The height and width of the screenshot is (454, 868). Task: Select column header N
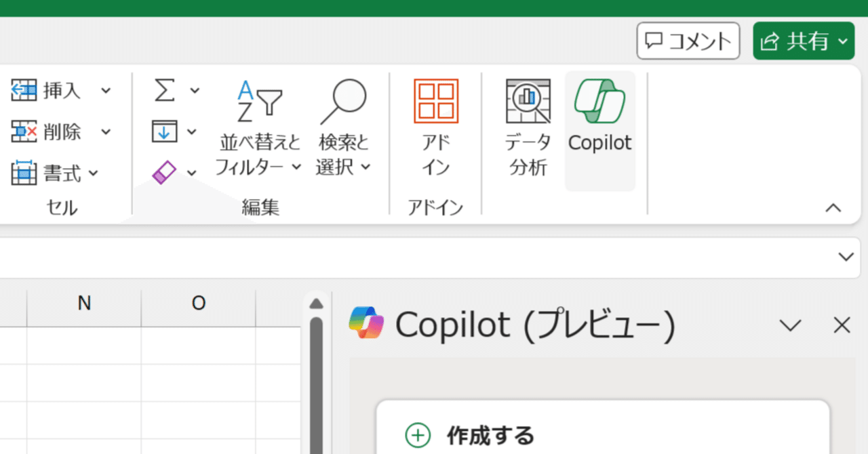pyautogui.click(x=83, y=303)
